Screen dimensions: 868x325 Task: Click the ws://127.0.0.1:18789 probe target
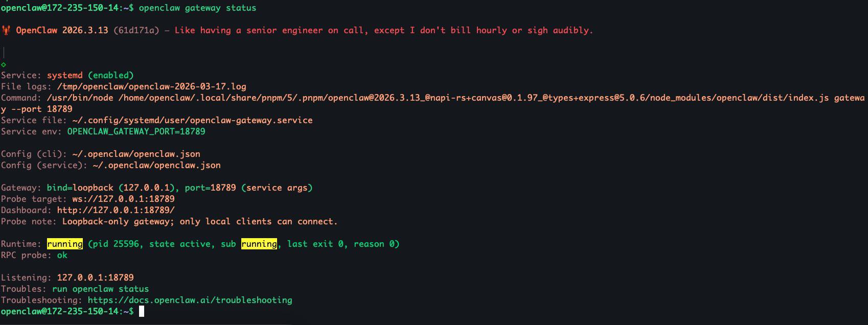(123, 199)
